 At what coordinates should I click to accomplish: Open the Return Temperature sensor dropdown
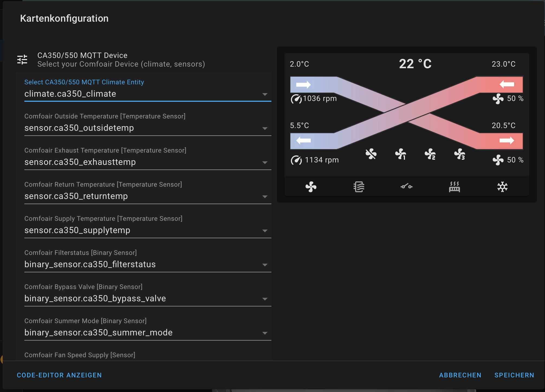265,197
